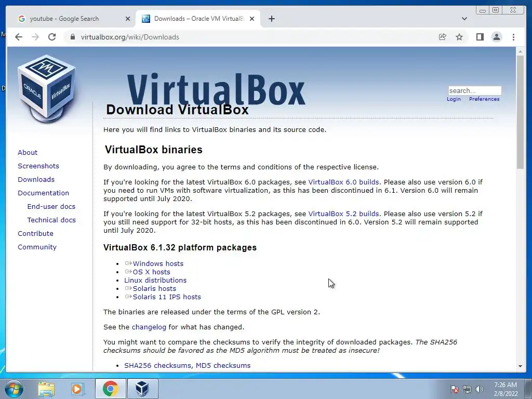This screenshot has height=399, width=532.
Task: Click the scrollbar down arrow
Action: pos(520,366)
